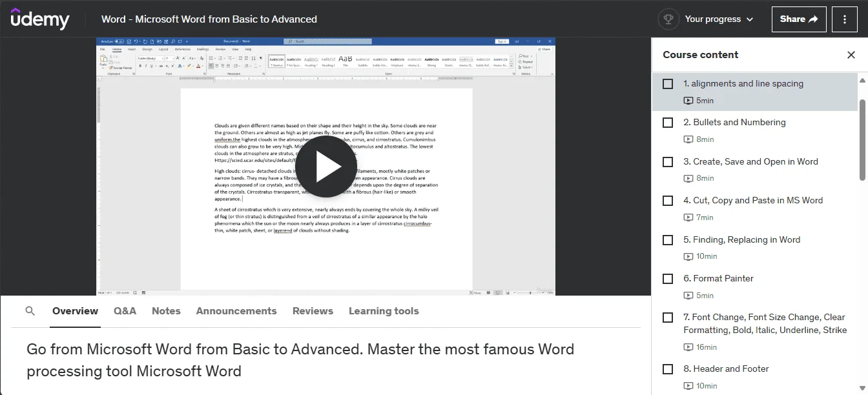The width and height of the screenshot is (868, 395).
Task: Check off lecture 8 Header and Footer
Action: click(668, 369)
